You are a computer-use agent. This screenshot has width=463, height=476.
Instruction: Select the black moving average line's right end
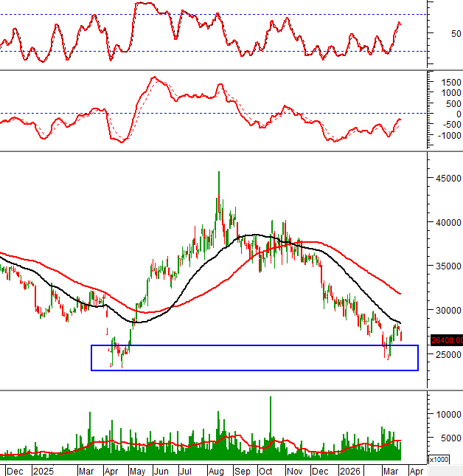pyautogui.click(x=400, y=322)
